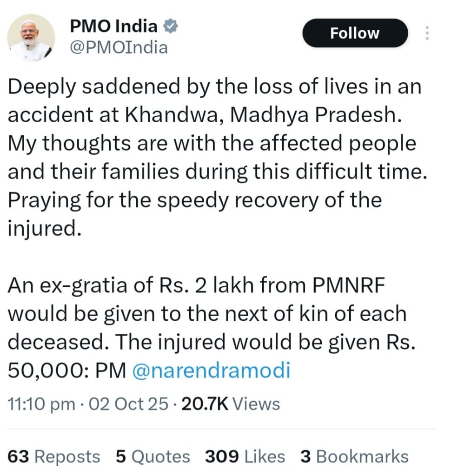Click the @PMOIndia handle
This screenshot has height=476, width=451.
click(x=119, y=47)
